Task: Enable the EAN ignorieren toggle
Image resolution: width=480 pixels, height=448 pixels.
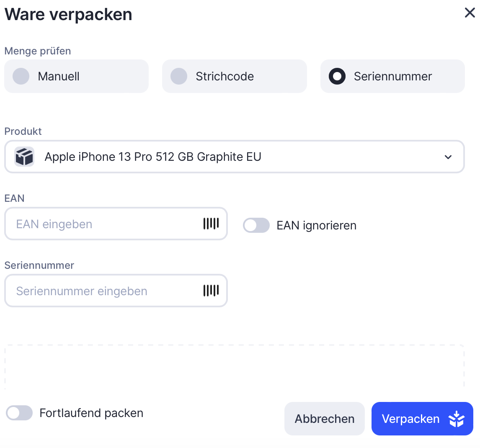Action: [x=256, y=225]
